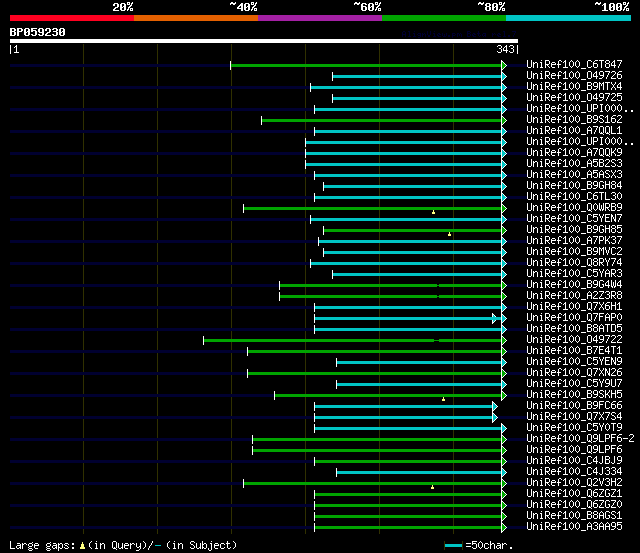640x553 pixels.
Task: Select the UniRef100_B8ATD5 label
Action: tap(574, 329)
